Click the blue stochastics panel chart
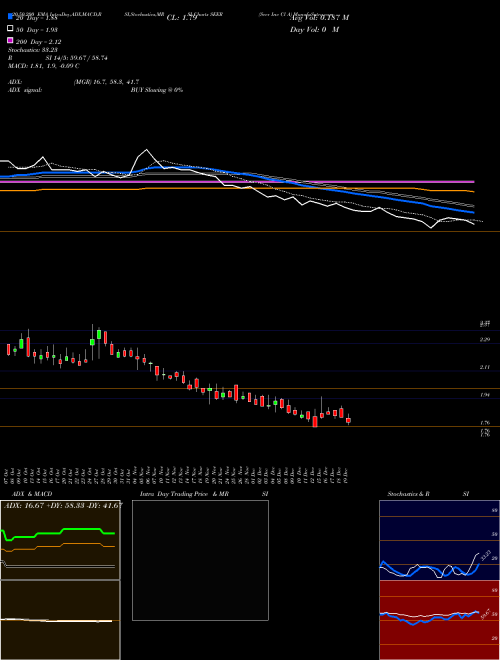Screen dimensions: 500x660 coord(439,540)
